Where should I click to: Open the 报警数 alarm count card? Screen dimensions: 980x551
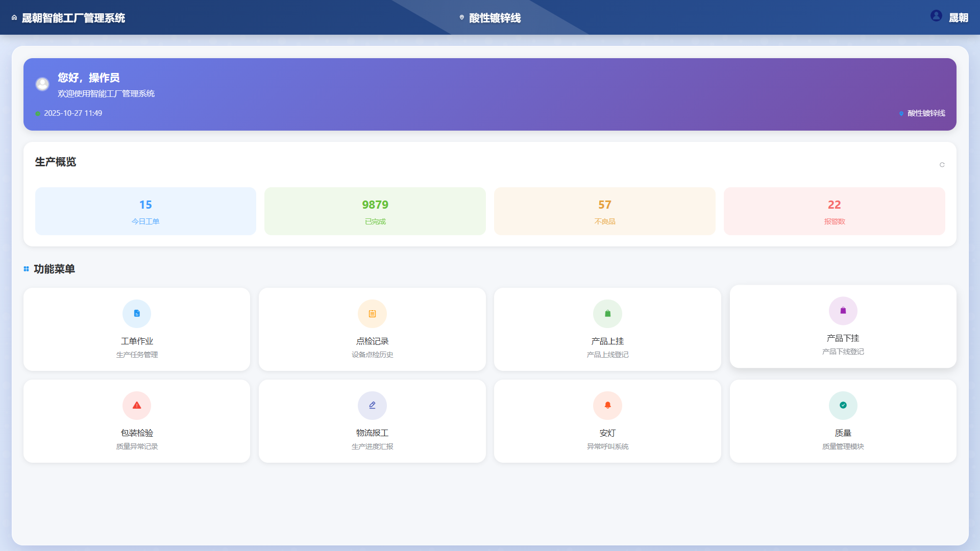834,211
